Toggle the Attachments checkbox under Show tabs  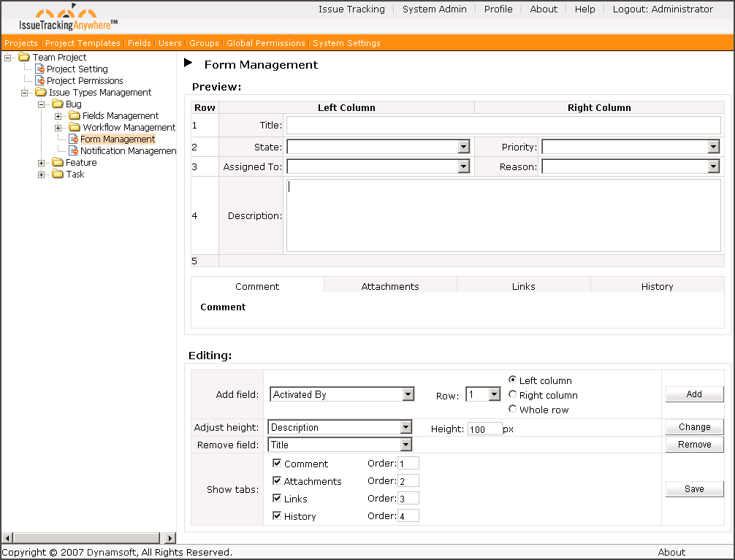pyautogui.click(x=277, y=481)
